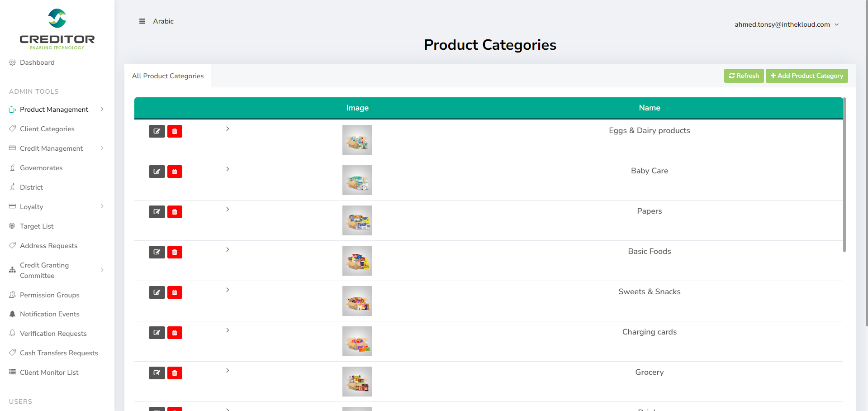Viewport: 868px width, 411px height.
Task: Open the user account email dropdown
Action: pyautogui.click(x=786, y=24)
